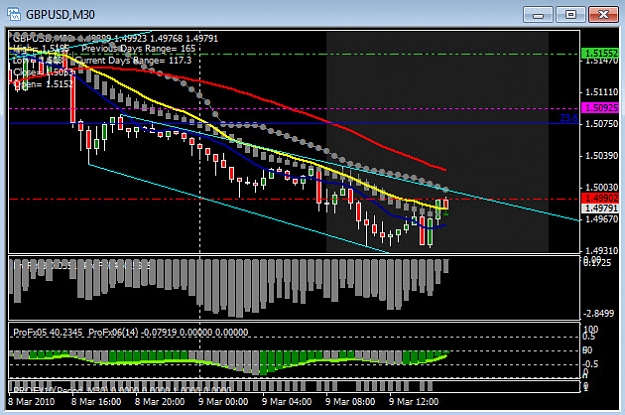
Task: Click the GBPUSD,M30 chart window icon
Action: tap(14, 14)
